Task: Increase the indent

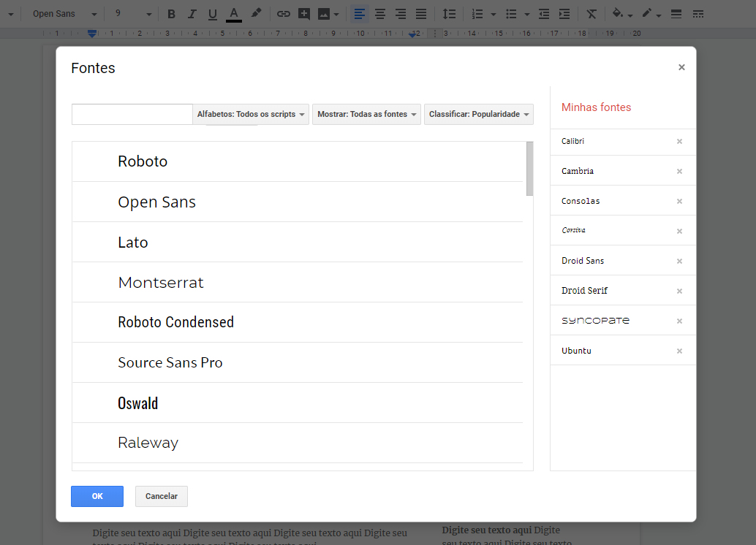Action: point(564,13)
